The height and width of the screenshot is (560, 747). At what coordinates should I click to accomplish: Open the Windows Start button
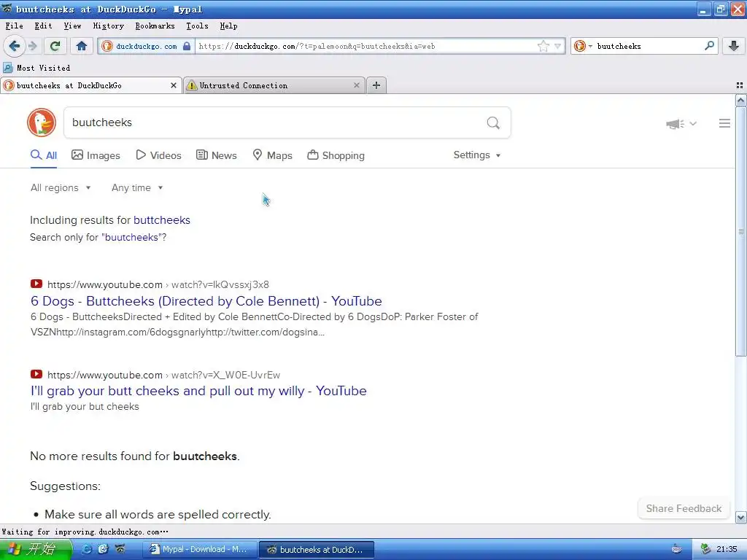pyautogui.click(x=36, y=550)
